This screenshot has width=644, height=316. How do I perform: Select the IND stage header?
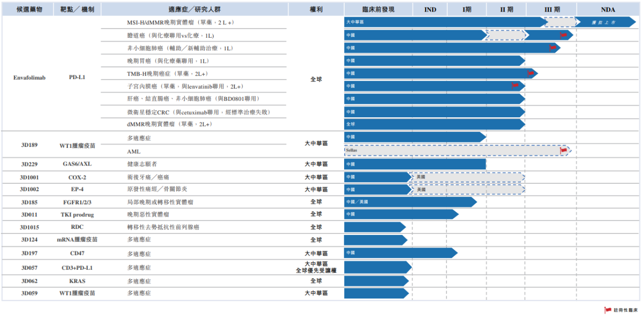[430, 10]
